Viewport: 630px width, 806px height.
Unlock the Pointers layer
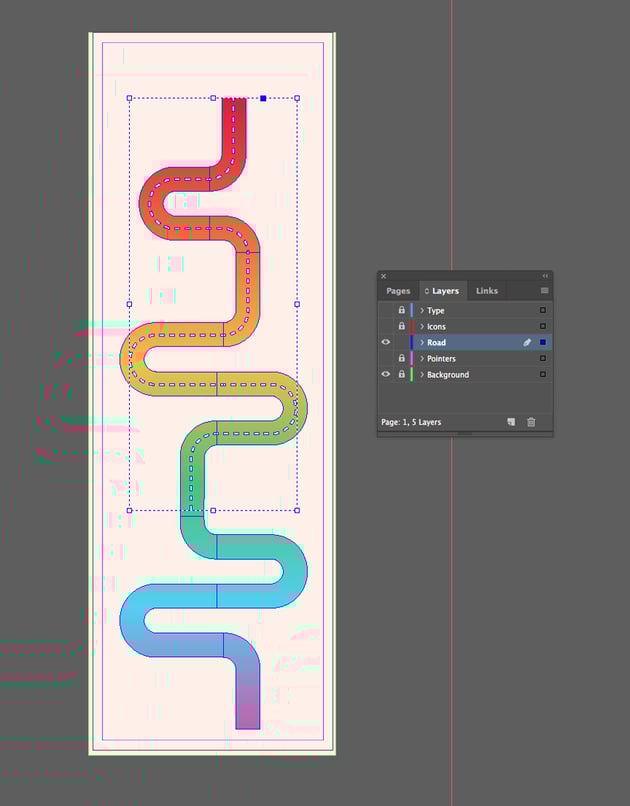pos(401,358)
